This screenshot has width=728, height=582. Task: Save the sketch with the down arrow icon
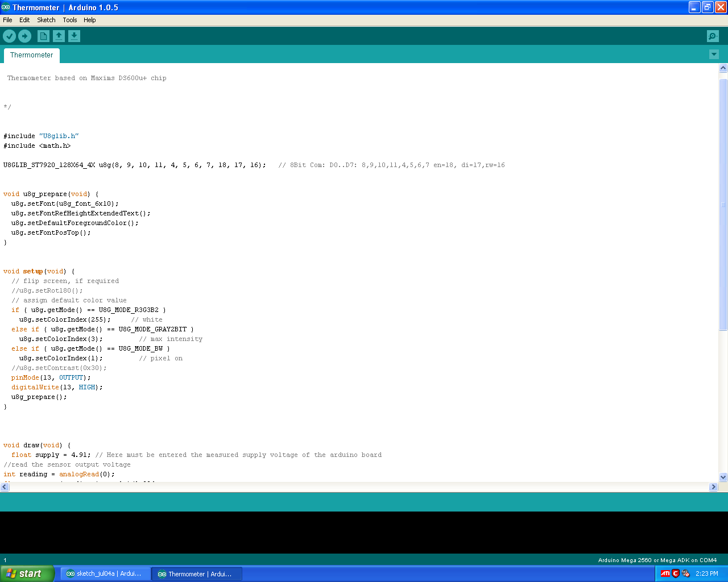(x=74, y=36)
